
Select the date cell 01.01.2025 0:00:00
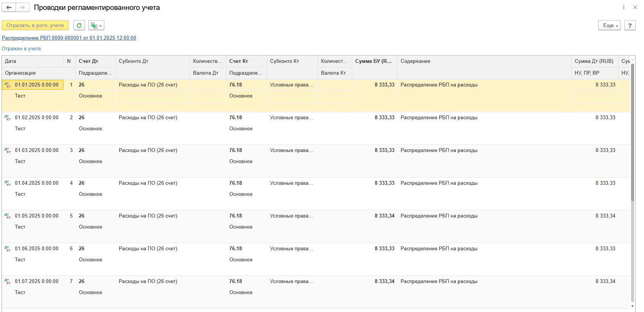pos(37,85)
